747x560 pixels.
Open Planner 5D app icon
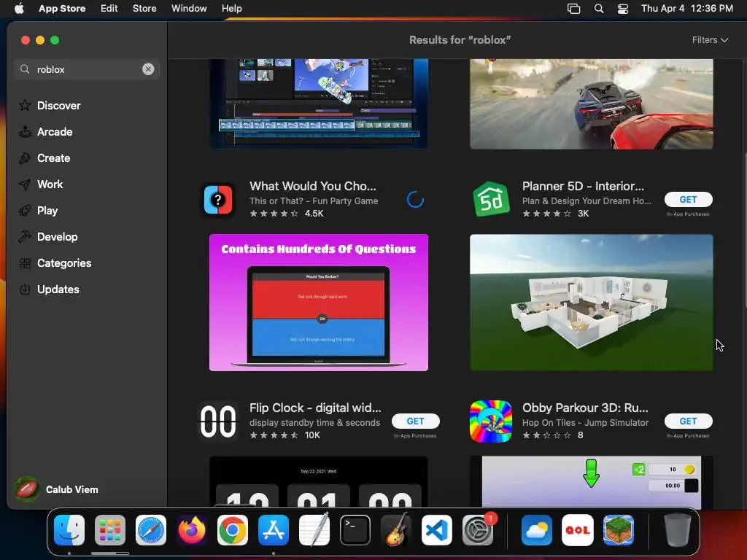[491, 200]
